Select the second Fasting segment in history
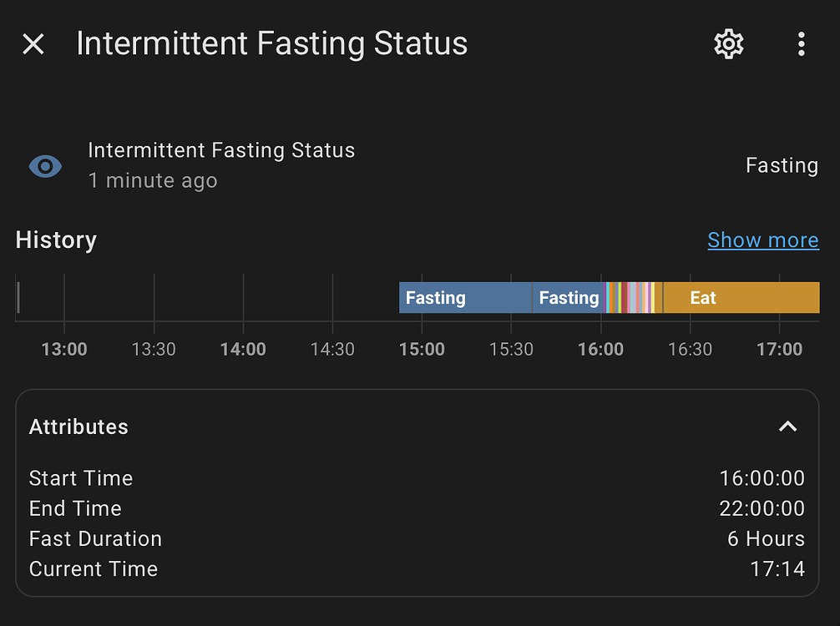This screenshot has width=840, height=626. [569, 297]
